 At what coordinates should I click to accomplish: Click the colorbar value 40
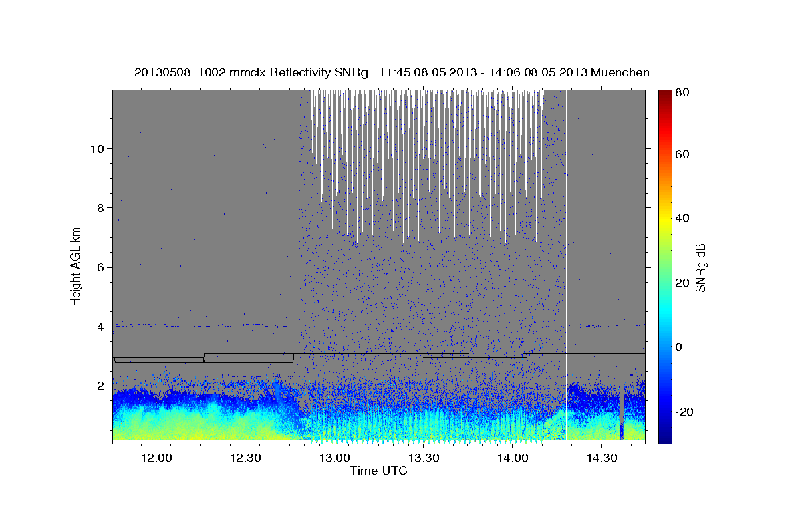pyautogui.click(x=683, y=218)
